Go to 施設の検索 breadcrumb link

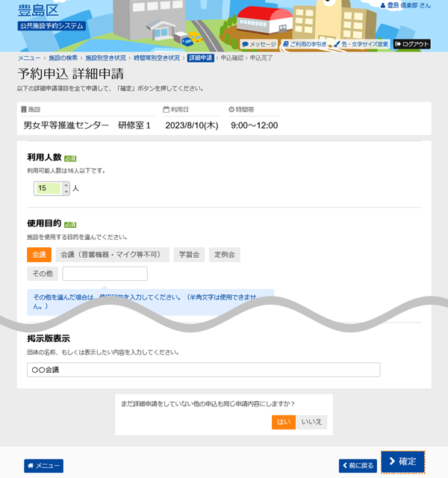point(63,58)
